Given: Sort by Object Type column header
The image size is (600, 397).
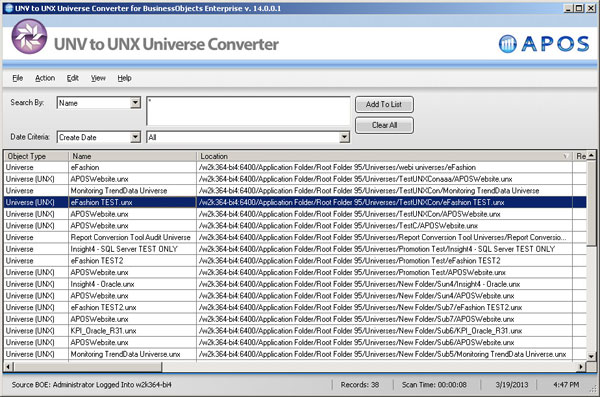Looking at the screenshot, I should [x=36, y=156].
